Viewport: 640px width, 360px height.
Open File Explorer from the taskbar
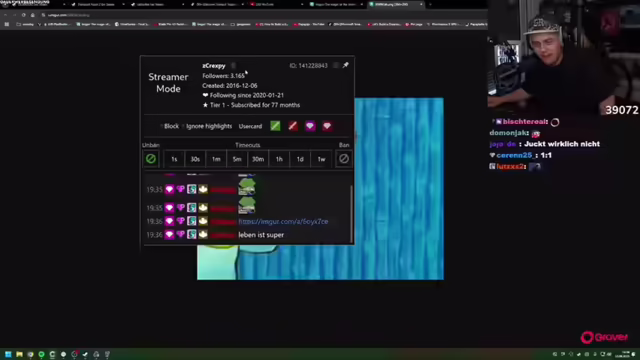pyautogui.click(x=19, y=354)
